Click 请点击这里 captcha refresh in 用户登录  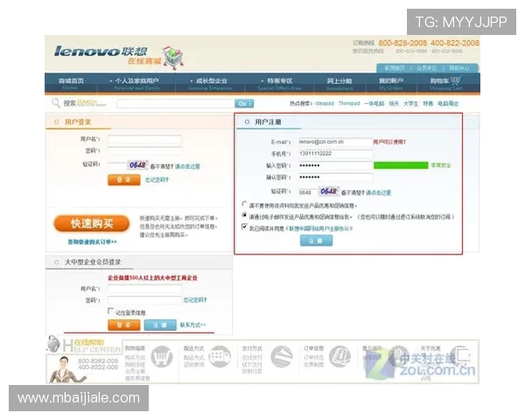point(187,166)
